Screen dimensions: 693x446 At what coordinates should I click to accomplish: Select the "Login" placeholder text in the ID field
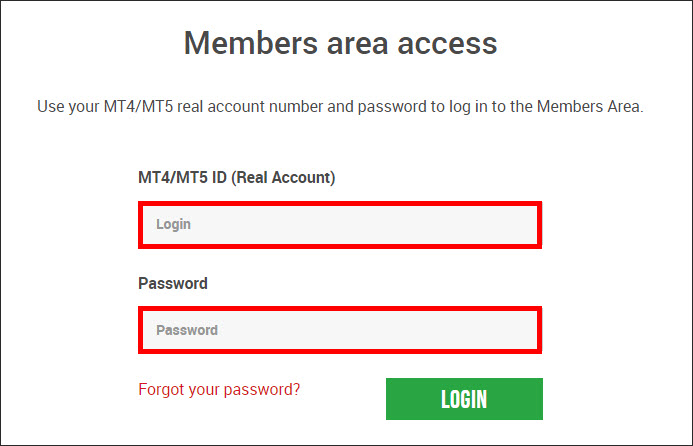pos(173,225)
